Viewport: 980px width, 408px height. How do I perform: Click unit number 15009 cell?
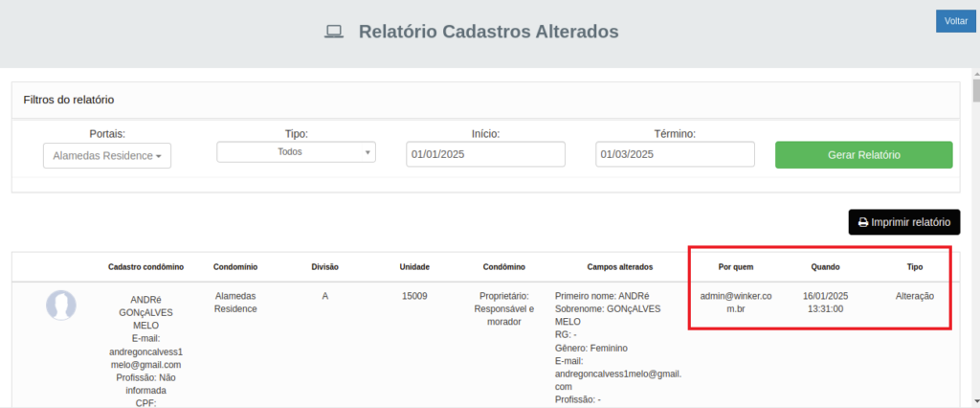point(414,296)
